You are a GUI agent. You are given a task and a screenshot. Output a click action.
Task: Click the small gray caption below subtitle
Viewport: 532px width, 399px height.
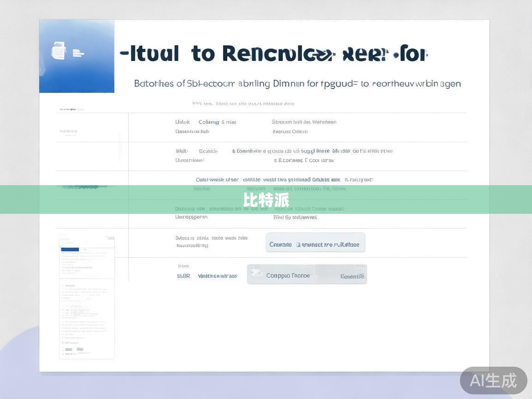(243, 103)
